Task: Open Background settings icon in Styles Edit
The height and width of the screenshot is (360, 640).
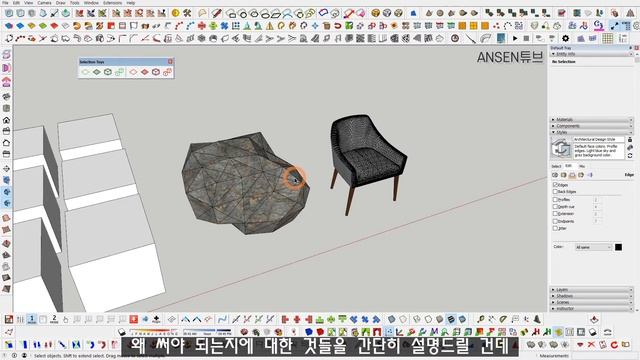Action: [572, 175]
